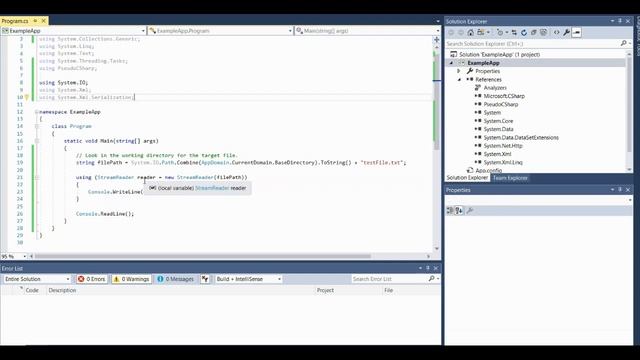Click the Home icon in Solution Explorer

[471, 33]
